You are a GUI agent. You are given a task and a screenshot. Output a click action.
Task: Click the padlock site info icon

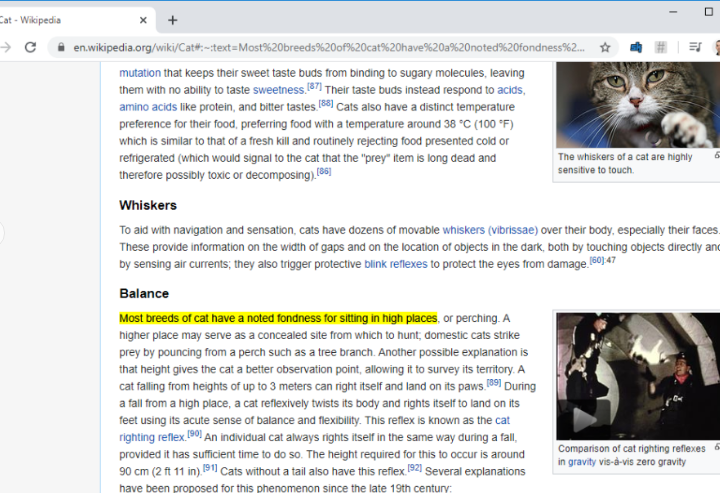pos(61,47)
